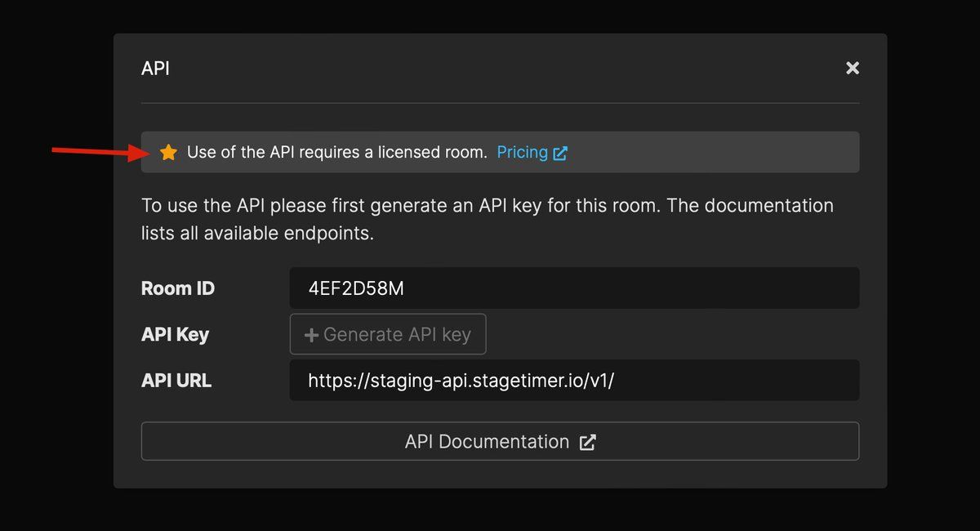Viewport: 980px width, 531px height.
Task: Open the API Documentation button
Action: coord(500,441)
